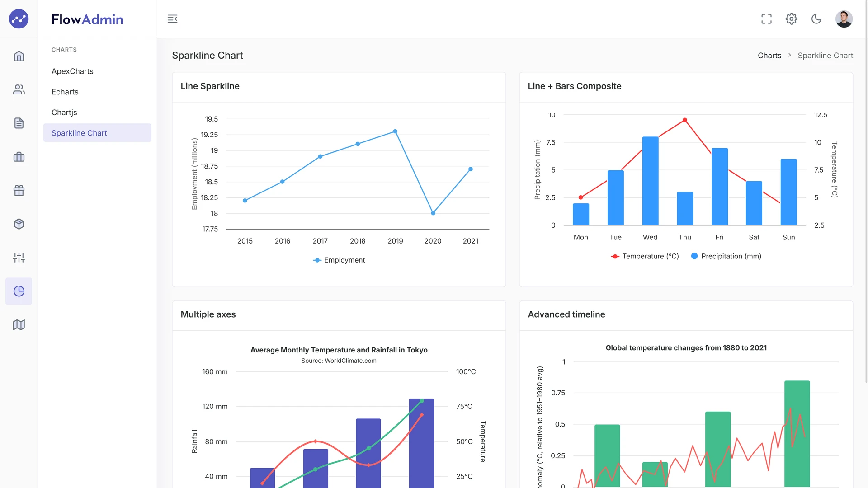The width and height of the screenshot is (868, 488).
Task: Click the FlowAdmin round logo icon
Action: click(19, 19)
